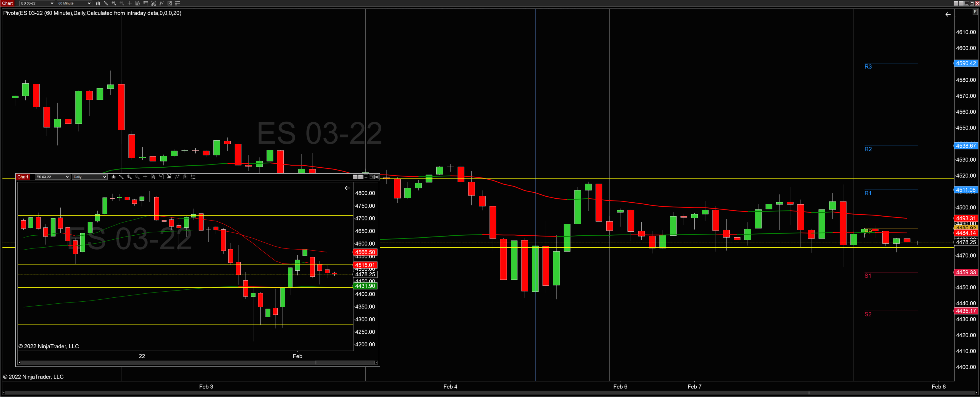Open indicators icon in Daily chart window

(x=177, y=177)
